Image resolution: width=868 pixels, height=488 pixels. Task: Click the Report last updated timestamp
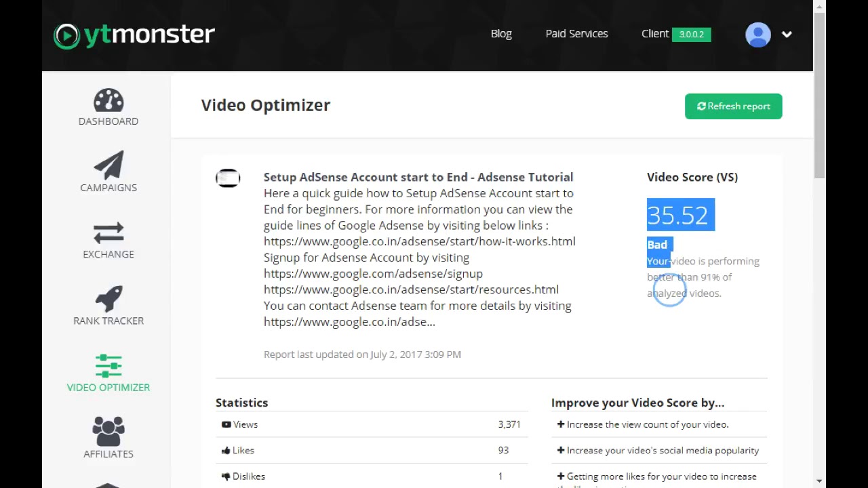point(362,354)
